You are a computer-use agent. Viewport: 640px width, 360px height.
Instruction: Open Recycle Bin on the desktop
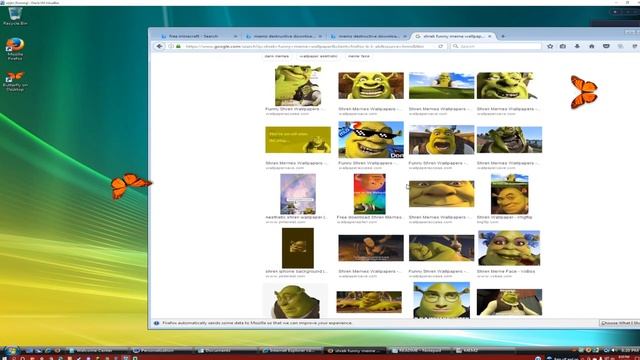click(15, 16)
